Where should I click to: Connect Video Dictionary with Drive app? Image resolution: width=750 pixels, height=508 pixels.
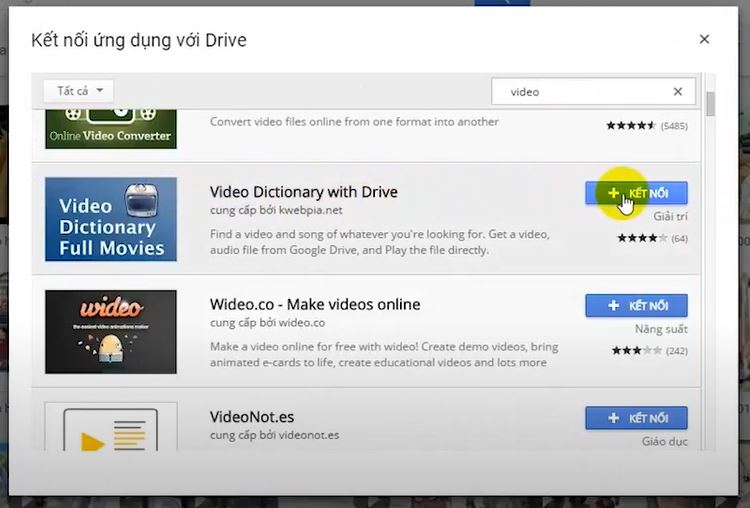click(636, 193)
